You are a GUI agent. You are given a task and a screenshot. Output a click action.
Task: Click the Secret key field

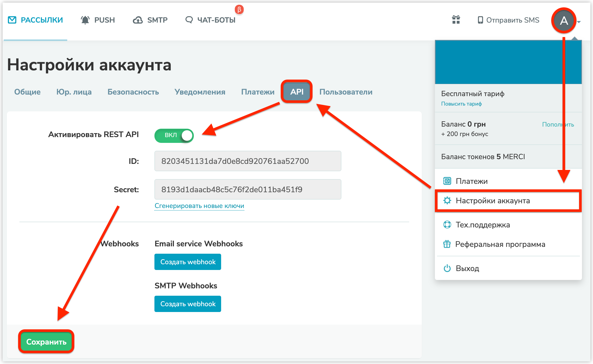(x=248, y=189)
